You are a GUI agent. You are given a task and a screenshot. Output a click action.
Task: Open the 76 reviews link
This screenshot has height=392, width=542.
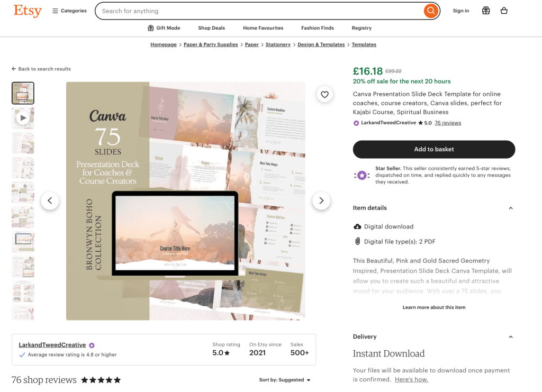448,123
